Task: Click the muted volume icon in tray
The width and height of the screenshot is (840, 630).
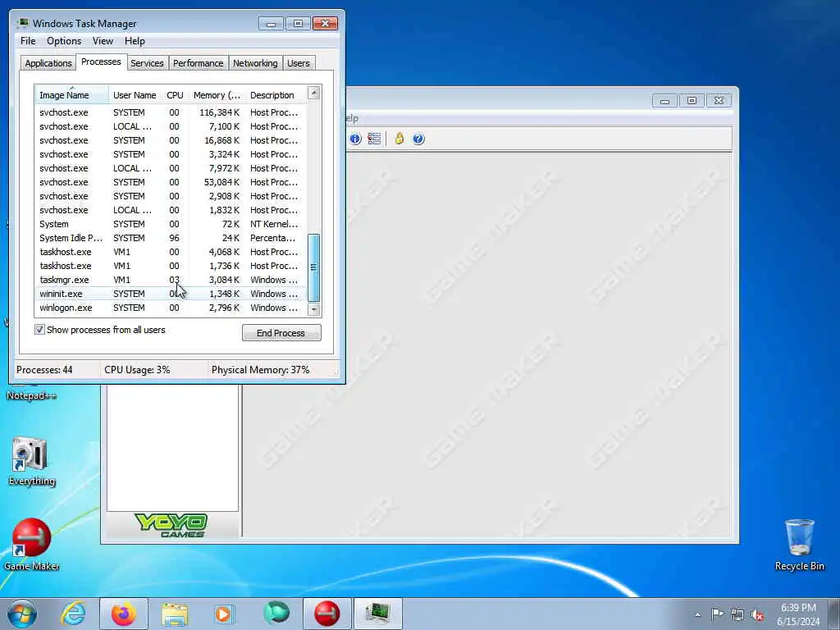Action: click(757, 615)
